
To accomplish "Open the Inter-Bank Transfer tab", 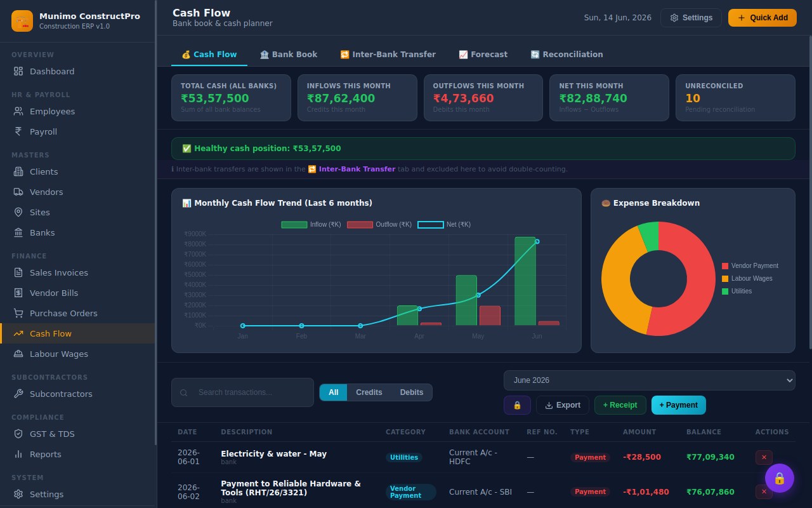I will tap(388, 55).
